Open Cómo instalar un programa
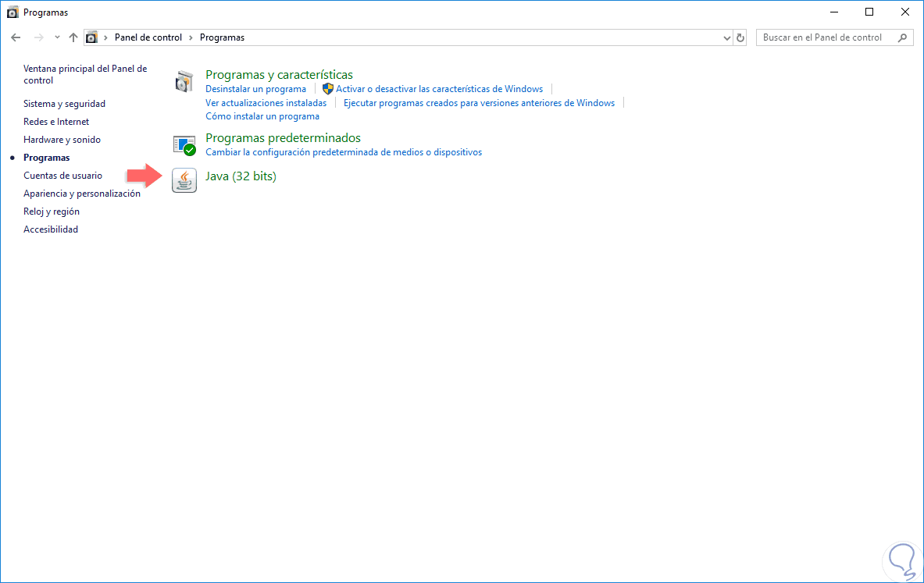 pos(262,116)
